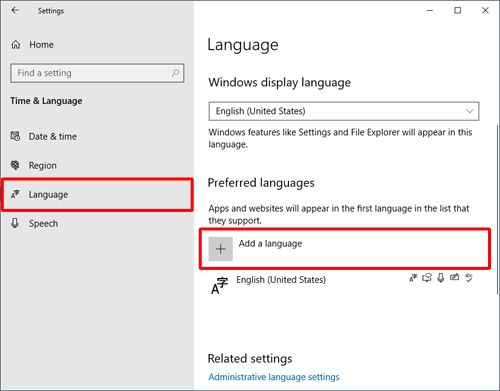
Task: Click the Add a language label
Action: pyautogui.click(x=270, y=244)
